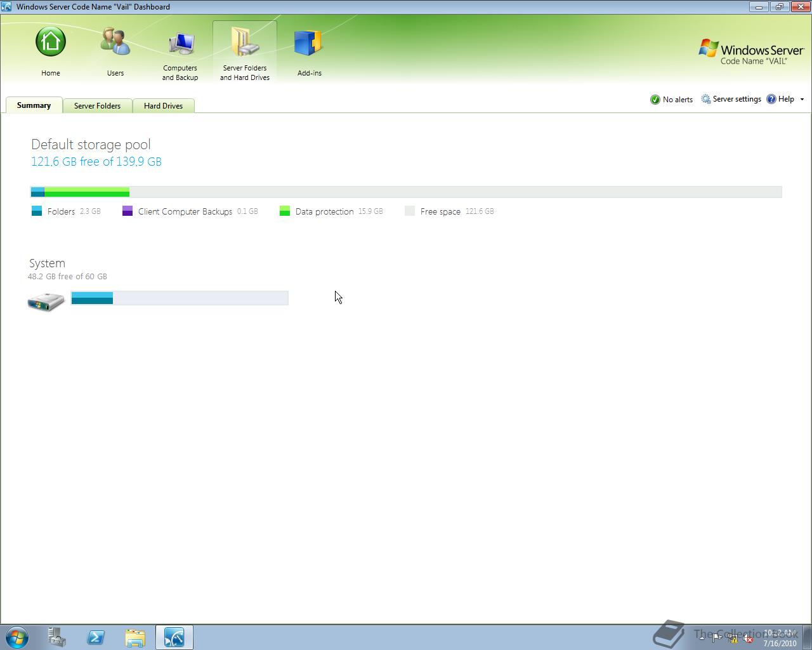Click the Server settings gear icon
Image resolution: width=812 pixels, height=650 pixels.
705,99
